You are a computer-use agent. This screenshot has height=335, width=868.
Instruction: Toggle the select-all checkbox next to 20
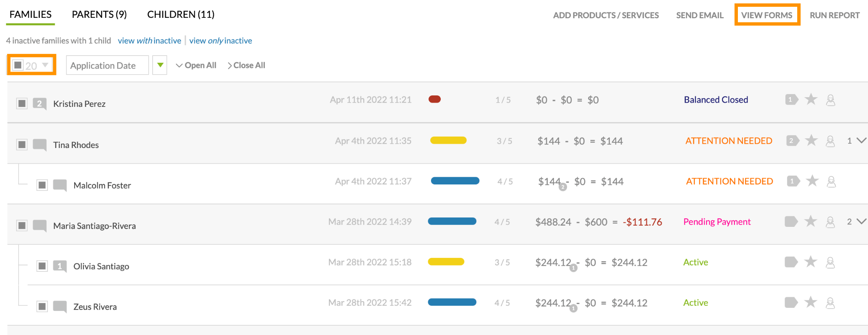18,65
